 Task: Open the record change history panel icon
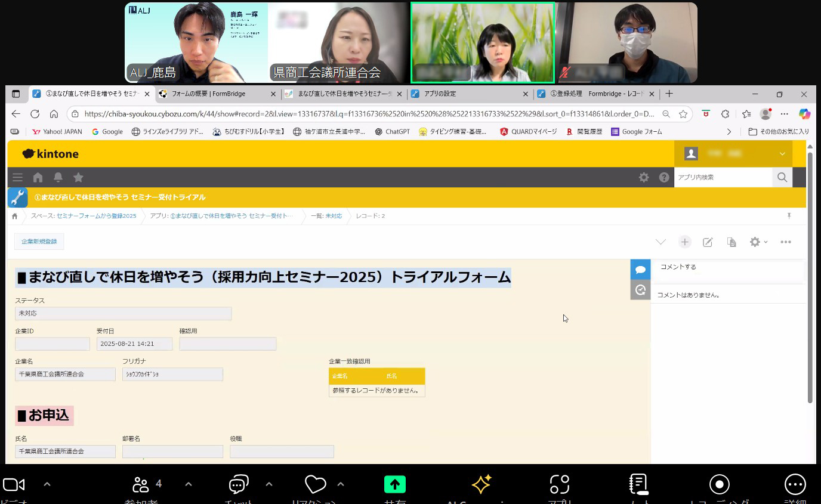click(640, 290)
